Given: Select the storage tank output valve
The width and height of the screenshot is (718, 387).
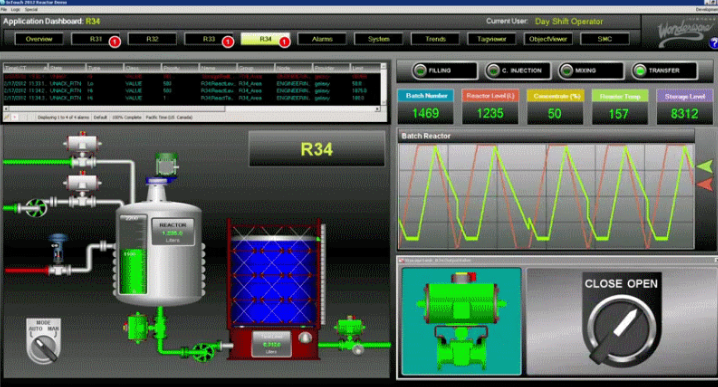Looking at the screenshot, I should (x=350, y=332).
